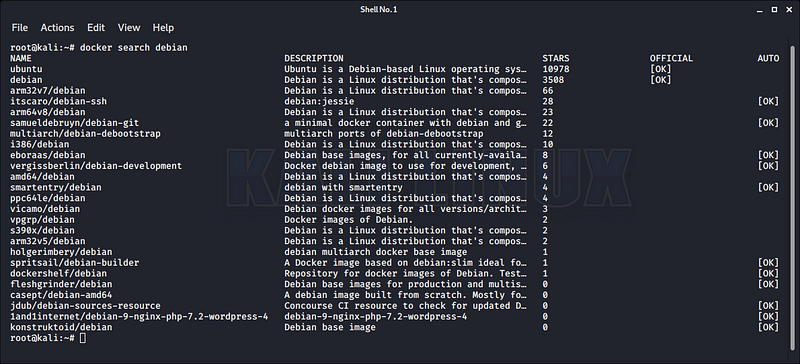Screen dimensions: 800x364
Task: Click 'Docker images of Debian.' description
Action: [x=348, y=220]
